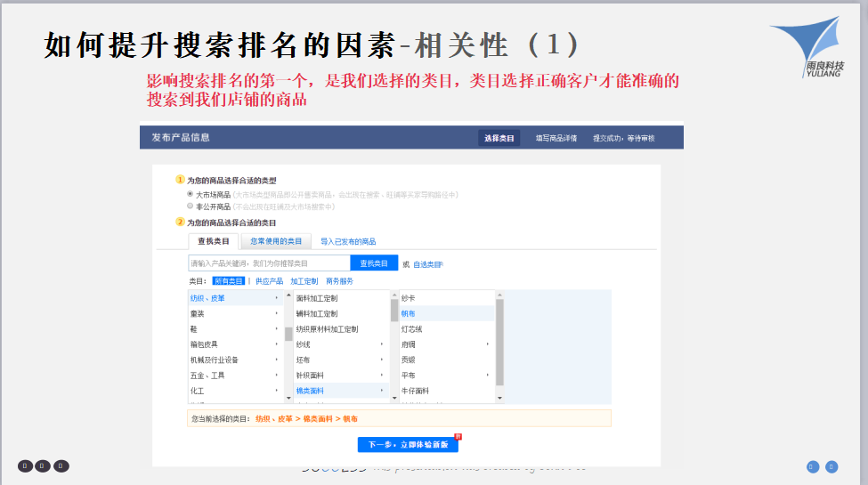Click down arrow of third category list scrollbar
The image size is (868, 485).
499,398
